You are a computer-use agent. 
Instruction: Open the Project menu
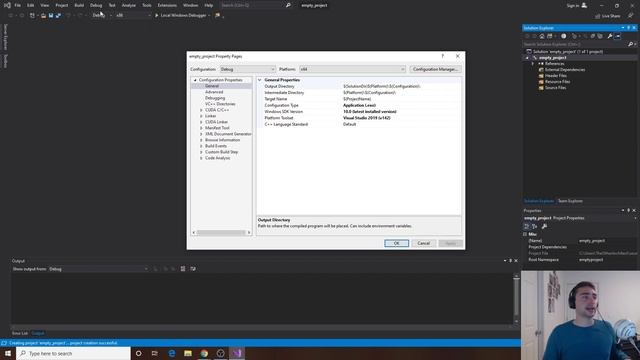coord(62,5)
